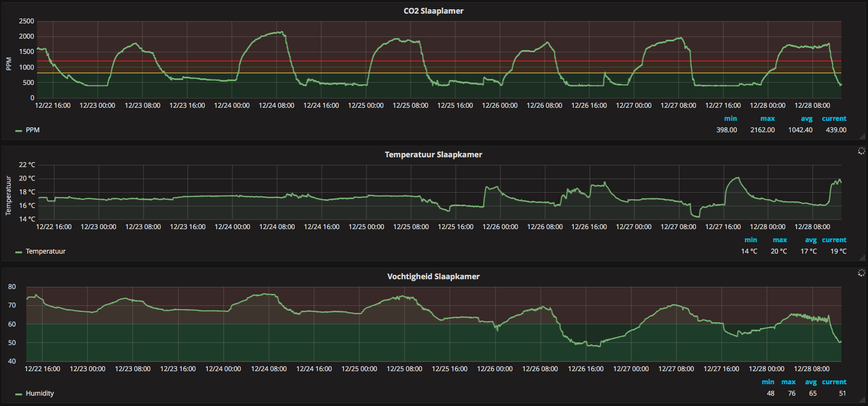Image resolution: width=868 pixels, height=406 pixels.
Task: Click the loading spinner on Temperatuur Slaapkamer panel
Action: tap(861, 151)
